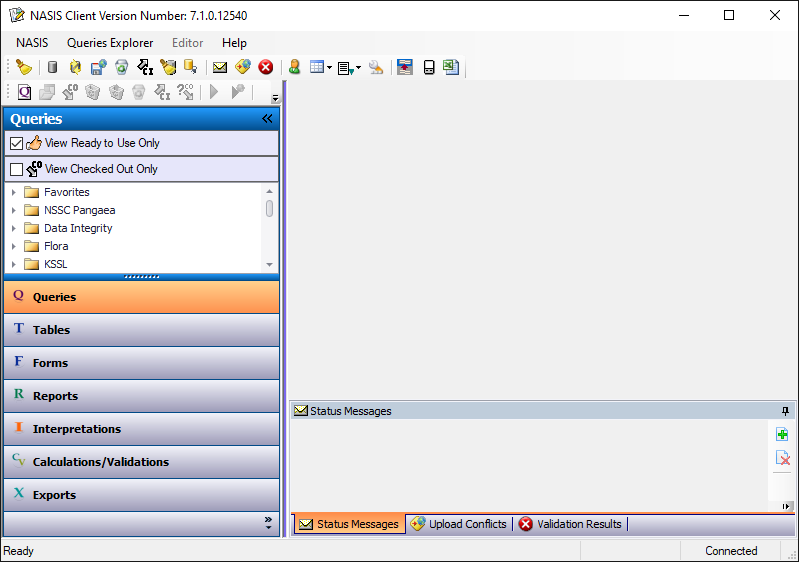Select the Tables navigation button
The image size is (799, 562).
click(142, 330)
